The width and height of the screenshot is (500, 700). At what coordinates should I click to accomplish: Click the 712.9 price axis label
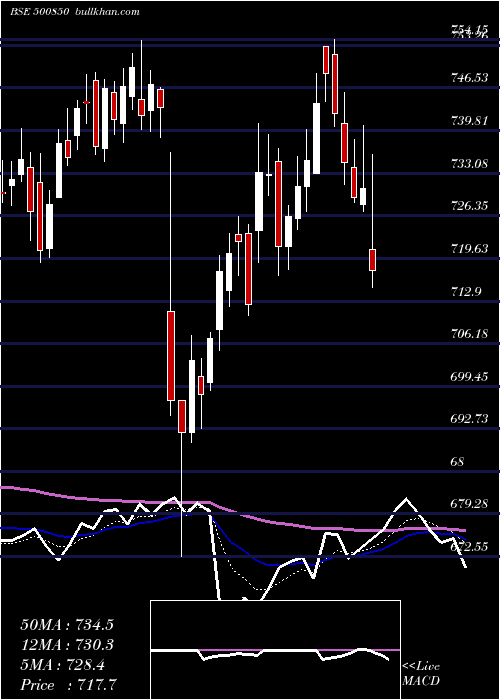point(467,292)
